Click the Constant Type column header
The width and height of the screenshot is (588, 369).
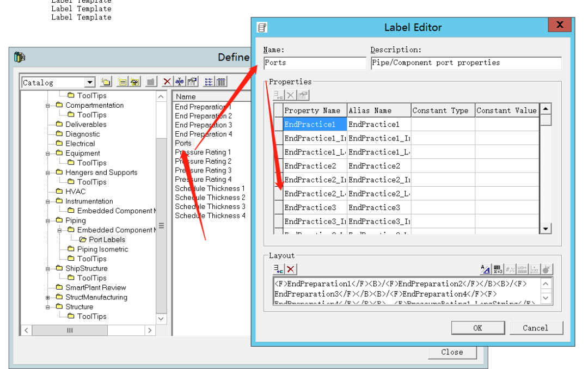443,110
